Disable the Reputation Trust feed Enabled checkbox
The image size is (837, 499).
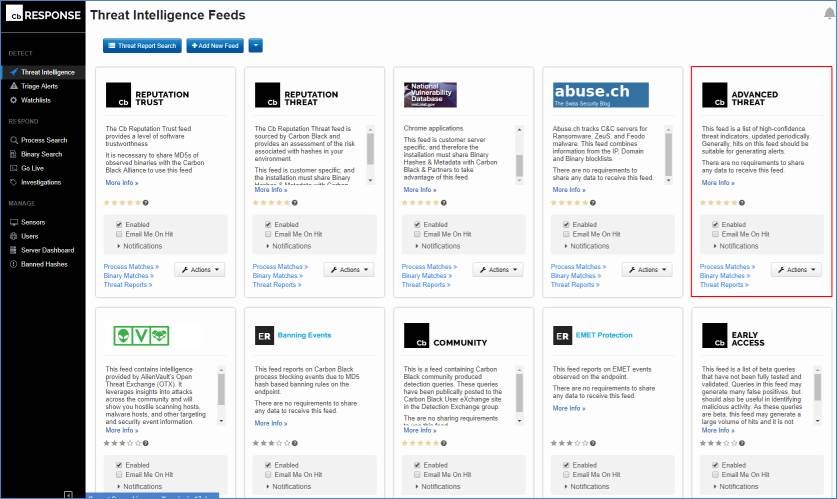click(x=119, y=225)
